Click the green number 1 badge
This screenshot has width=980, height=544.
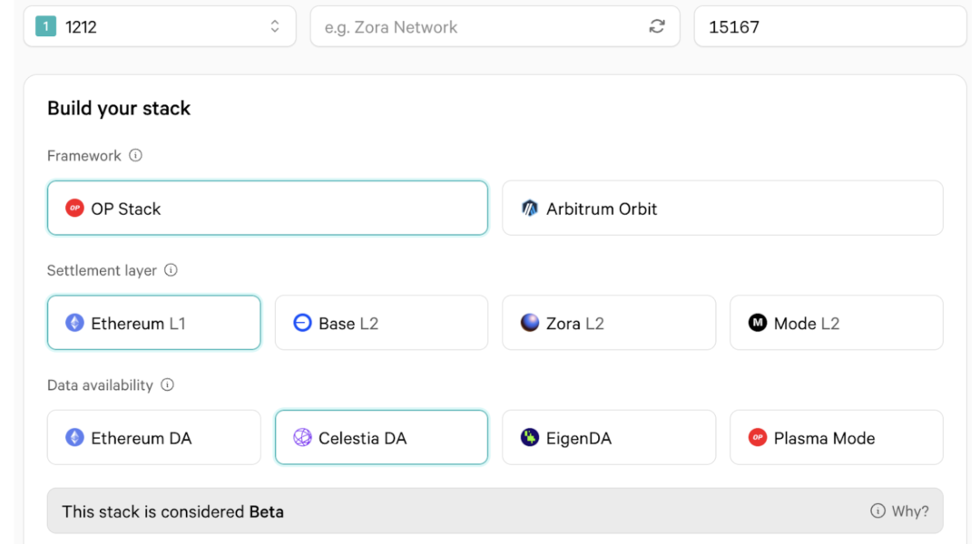pyautogui.click(x=45, y=26)
